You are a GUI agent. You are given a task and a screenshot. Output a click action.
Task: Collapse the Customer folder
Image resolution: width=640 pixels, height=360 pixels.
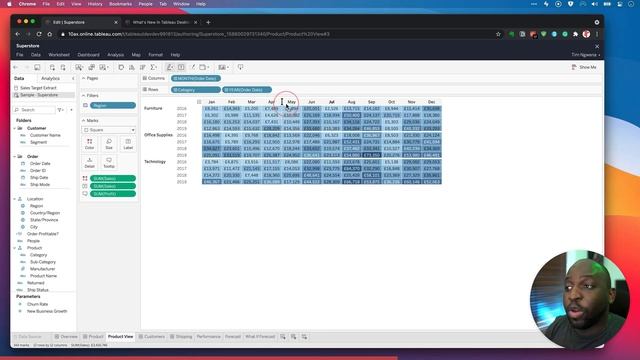click(15, 128)
